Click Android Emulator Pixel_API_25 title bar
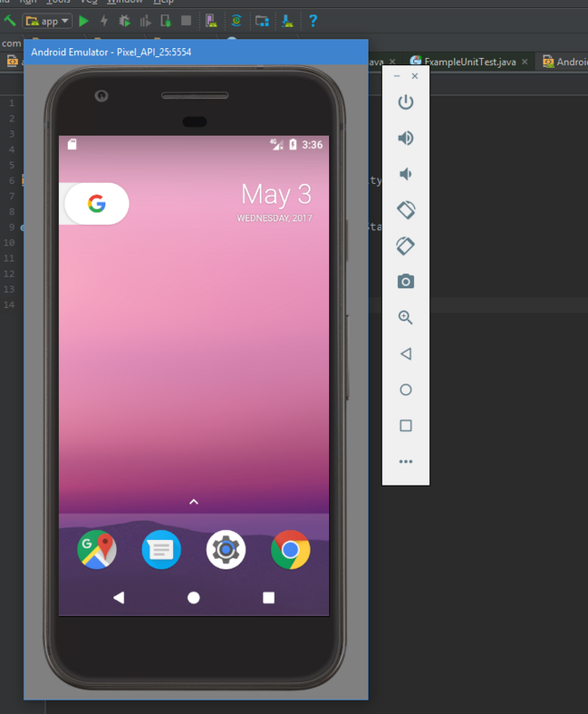588x714 pixels. [x=195, y=52]
